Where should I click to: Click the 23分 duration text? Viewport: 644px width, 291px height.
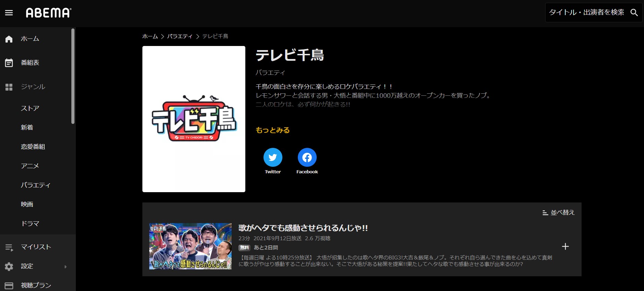(x=244, y=238)
